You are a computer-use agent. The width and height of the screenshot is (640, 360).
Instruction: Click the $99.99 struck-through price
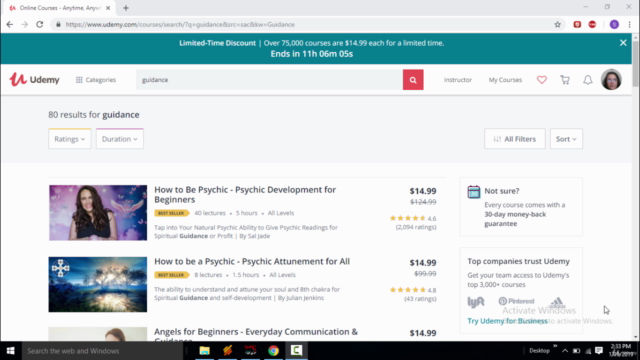pyautogui.click(x=425, y=273)
